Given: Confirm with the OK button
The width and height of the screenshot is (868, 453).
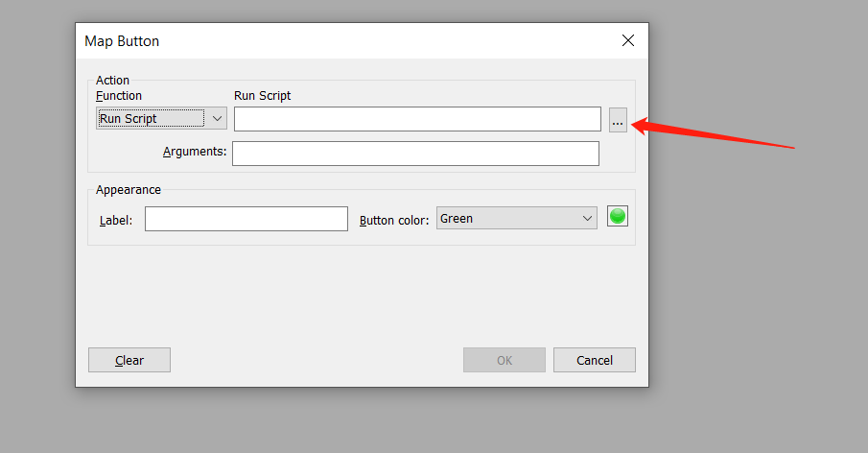Looking at the screenshot, I should pyautogui.click(x=504, y=360).
